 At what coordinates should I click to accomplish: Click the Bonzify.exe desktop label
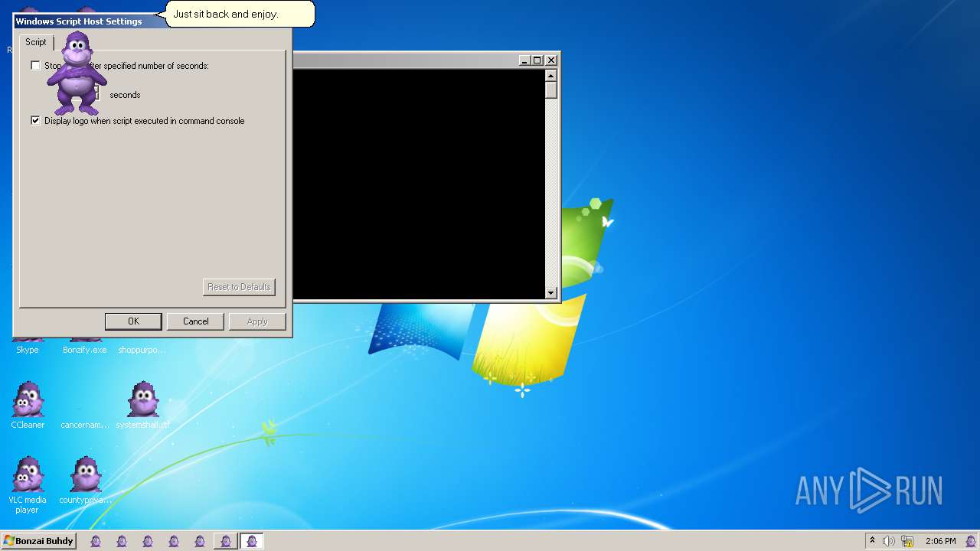coord(85,350)
